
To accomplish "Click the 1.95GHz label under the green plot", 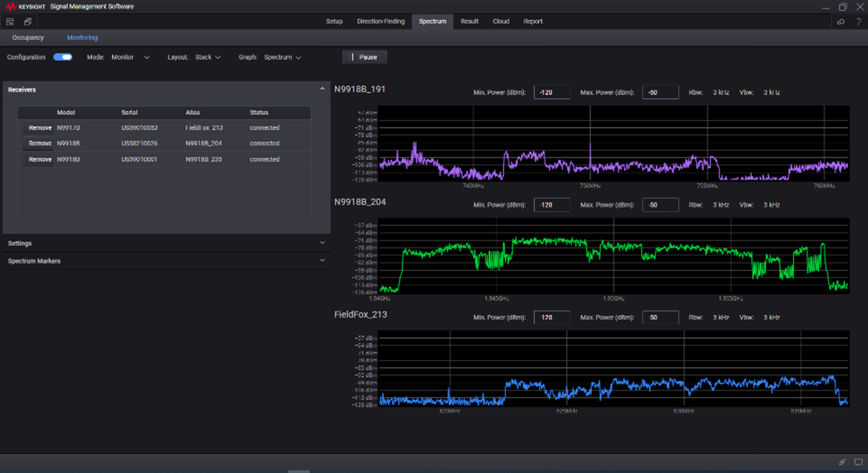I will pos(614,299).
